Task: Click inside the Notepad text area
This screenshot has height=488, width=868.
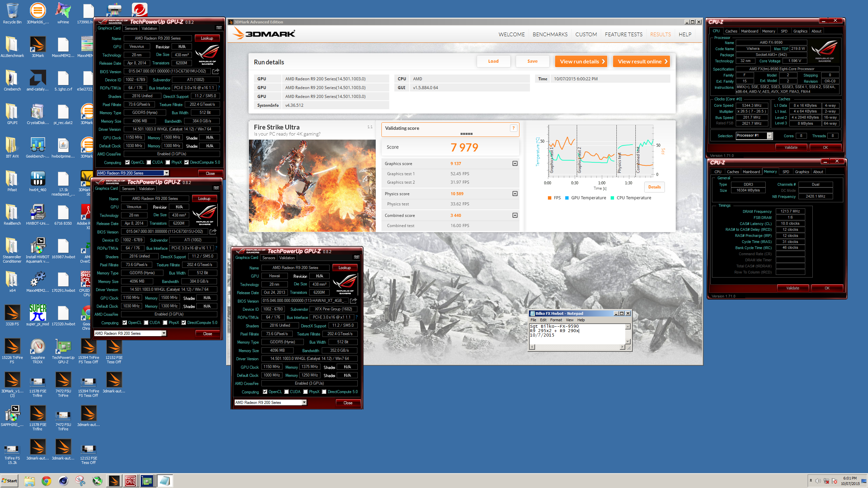Action: [x=577, y=334]
